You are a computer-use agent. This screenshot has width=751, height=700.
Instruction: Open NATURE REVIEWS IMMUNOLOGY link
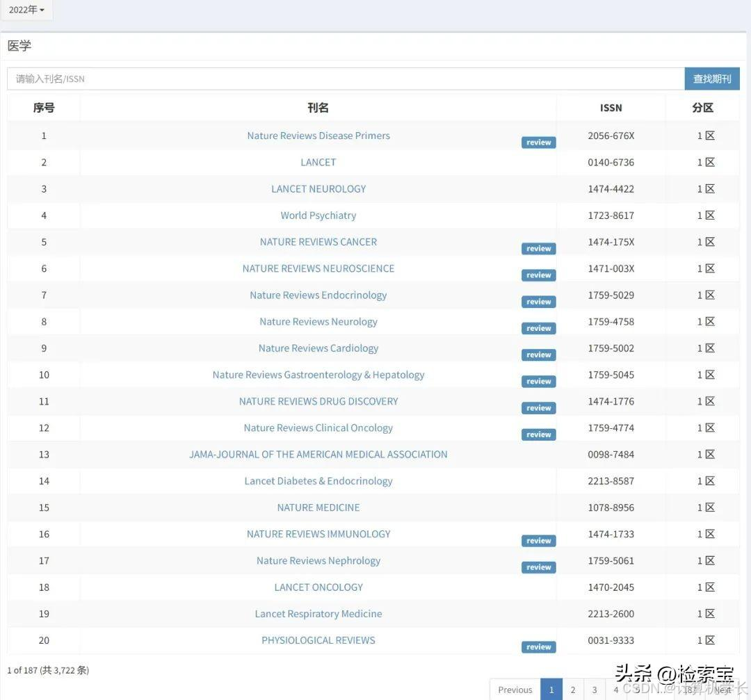[x=318, y=534]
